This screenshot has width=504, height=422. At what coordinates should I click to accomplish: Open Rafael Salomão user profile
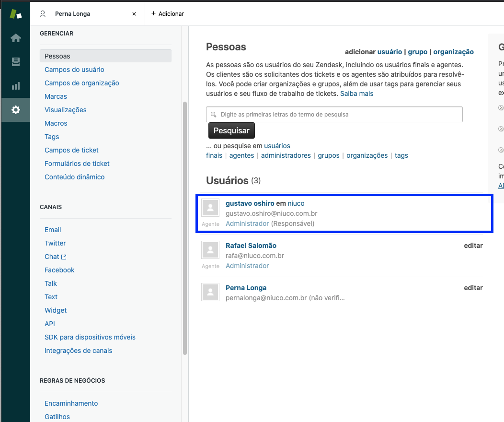tap(251, 246)
